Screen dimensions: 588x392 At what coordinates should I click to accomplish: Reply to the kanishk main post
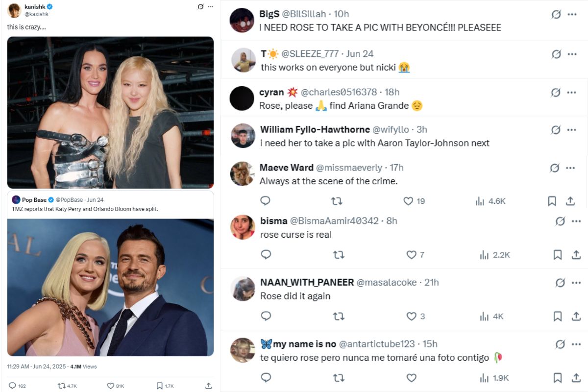click(x=12, y=386)
